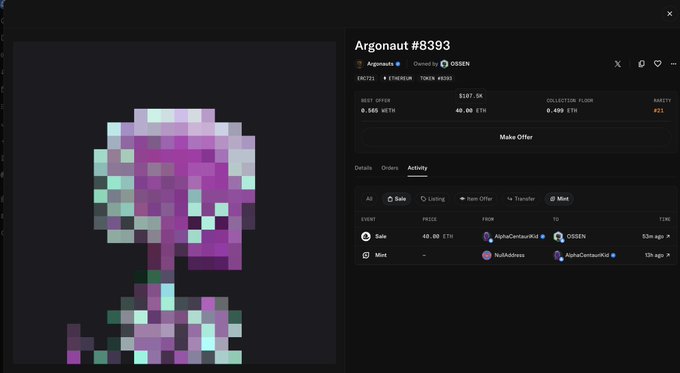Open the 53m ago sale transaction link
The width and height of the screenshot is (680, 373).
pyautogui.click(x=656, y=236)
